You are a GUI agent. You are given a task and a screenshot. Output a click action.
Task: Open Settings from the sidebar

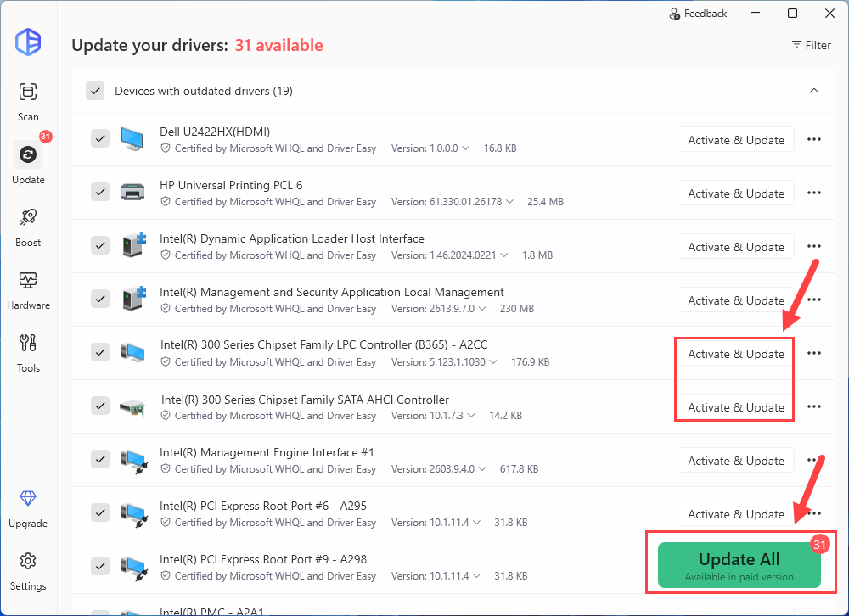pos(28,572)
